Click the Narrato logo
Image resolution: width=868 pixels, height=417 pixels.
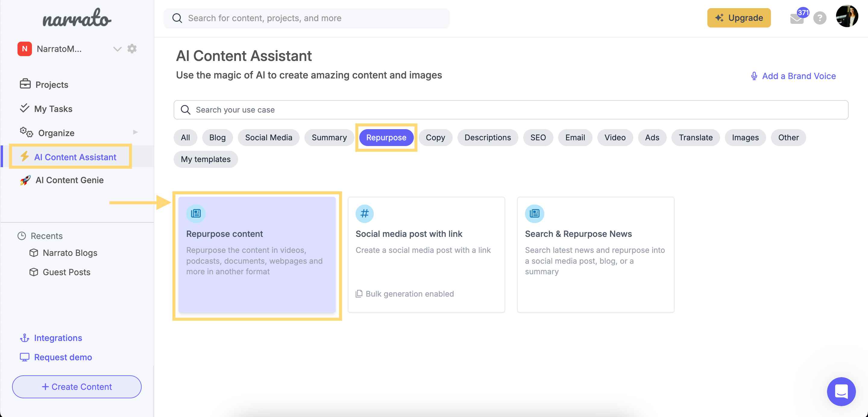pyautogui.click(x=77, y=18)
